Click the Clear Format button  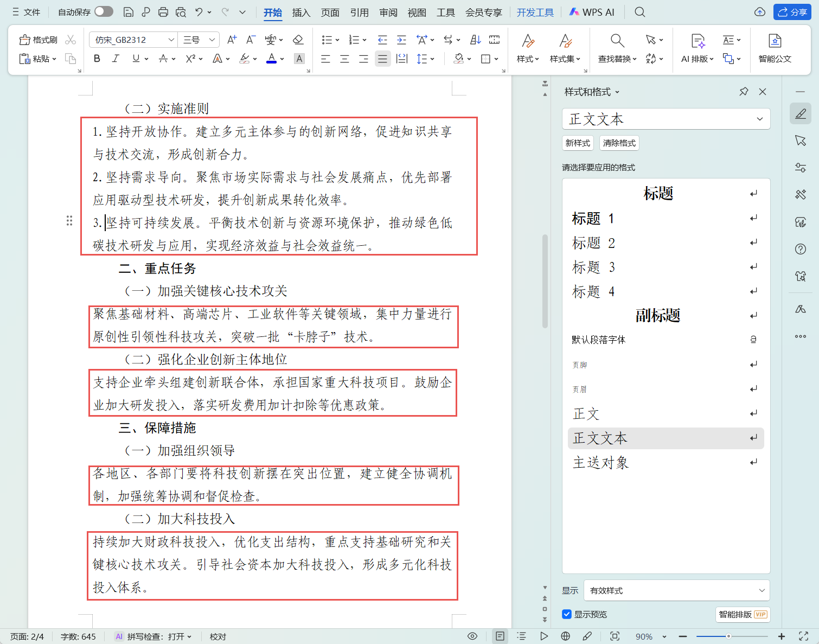point(619,143)
